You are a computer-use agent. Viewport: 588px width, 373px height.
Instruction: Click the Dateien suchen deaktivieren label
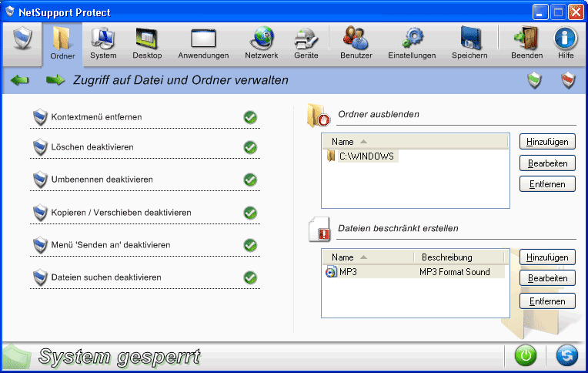106,277
